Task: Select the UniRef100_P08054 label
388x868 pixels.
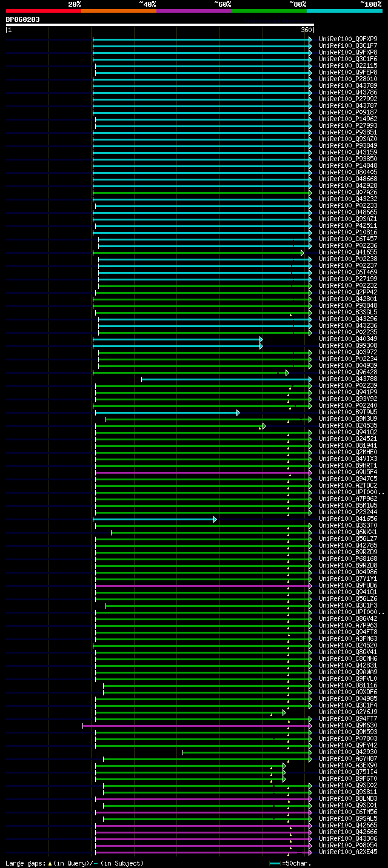Action: click(349, 845)
